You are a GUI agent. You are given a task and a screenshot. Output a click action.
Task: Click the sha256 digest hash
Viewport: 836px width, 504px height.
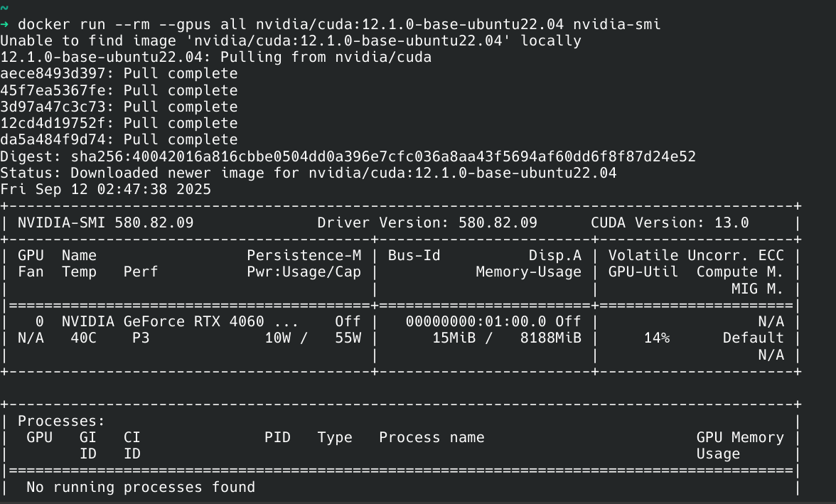[383, 156]
